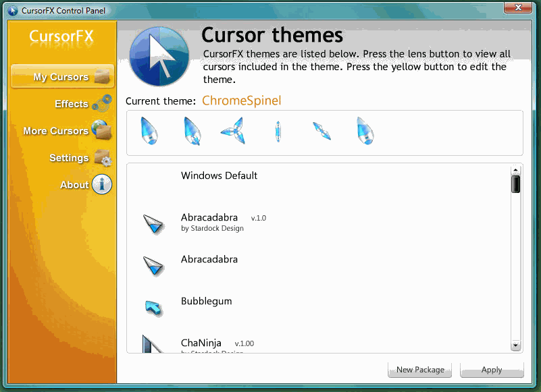Open the More Cursors section

[55, 131]
